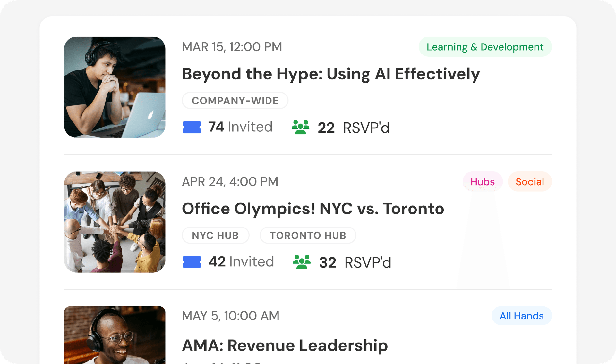The width and height of the screenshot is (616, 364).
Task: Click the COMPANY-WIDE audience chip
Action: click(235, 101)
